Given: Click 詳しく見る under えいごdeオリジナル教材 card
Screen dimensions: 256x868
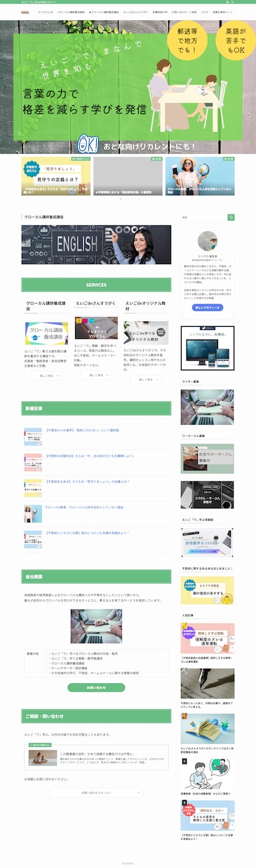Looking at the screenshot, I should (x=145, y=379).
